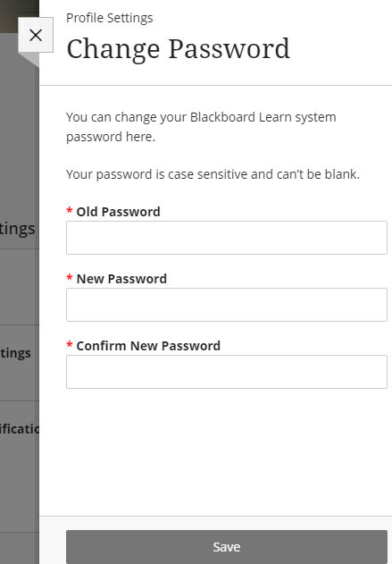
Task: Click the partially hidden Notification row behind panel
Action: click(20, 429)
